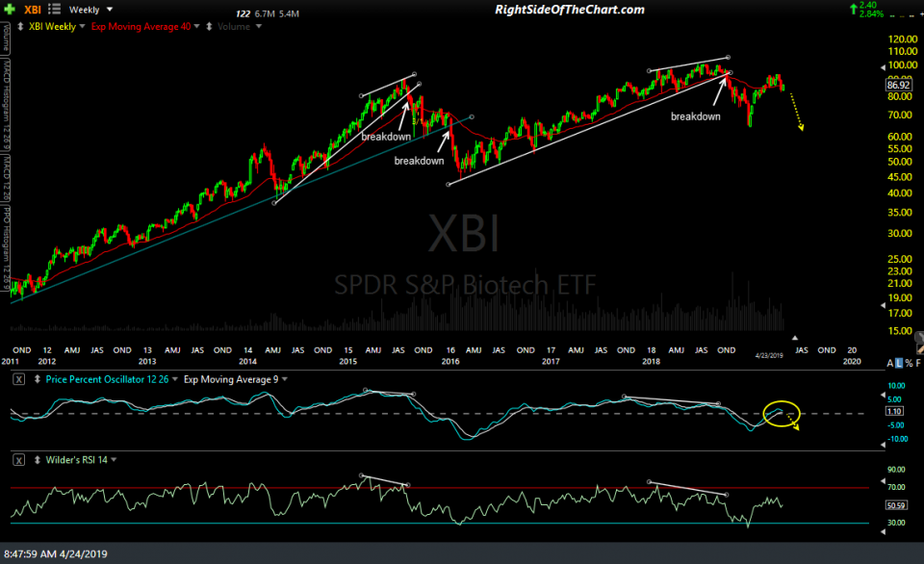This screenshot has width=924, height=564.
Task: Click the green plus icon to add a new symbol
Action: tap(10, 9)
